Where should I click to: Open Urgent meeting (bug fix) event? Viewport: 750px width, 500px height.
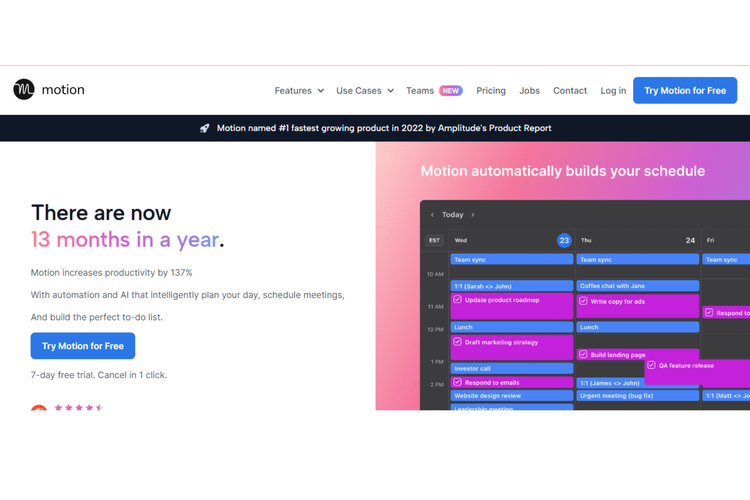pos(638,396)
